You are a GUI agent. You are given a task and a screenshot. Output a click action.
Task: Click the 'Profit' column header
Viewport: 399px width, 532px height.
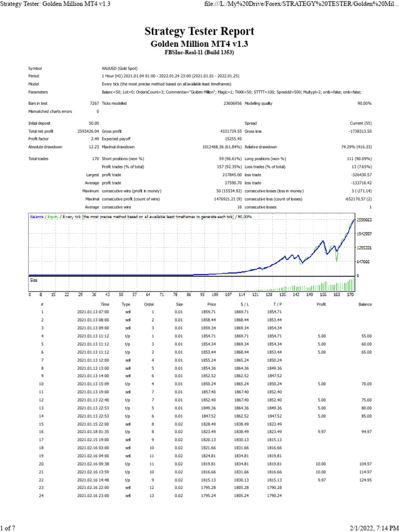point(321,304)
